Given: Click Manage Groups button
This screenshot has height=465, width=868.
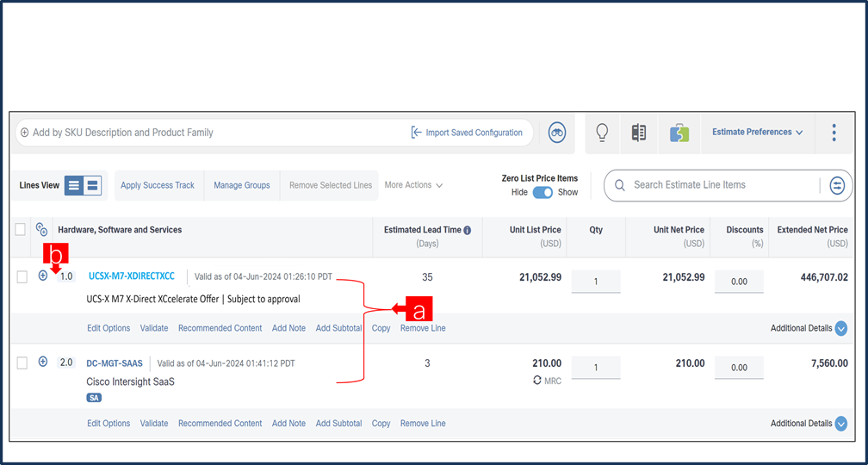Looking at the screenshot, I should [x=242, y=185].
